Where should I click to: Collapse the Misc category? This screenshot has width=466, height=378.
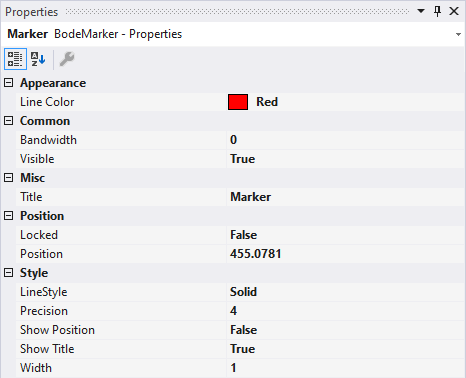click(x=8, y=178)
